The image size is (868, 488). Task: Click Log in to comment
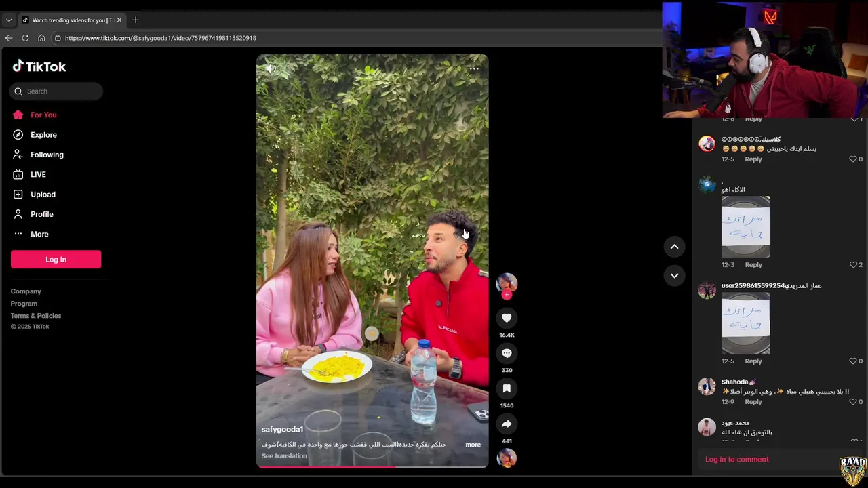736,460
